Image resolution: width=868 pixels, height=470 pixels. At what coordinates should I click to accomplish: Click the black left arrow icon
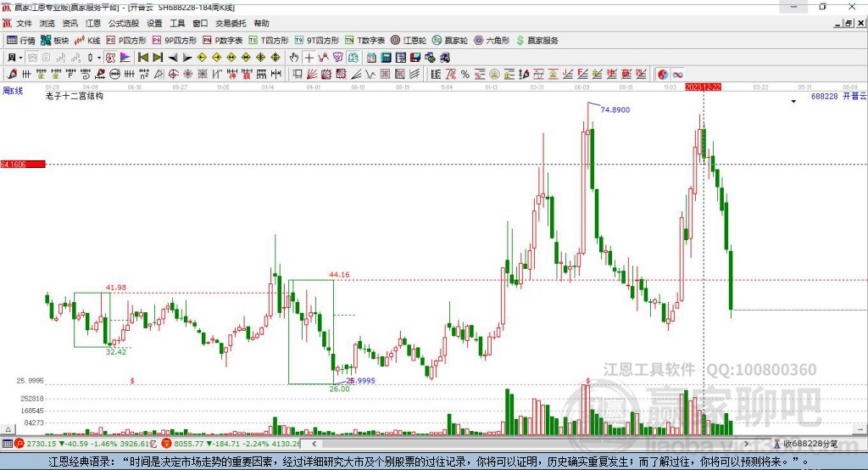click(173, 58)
